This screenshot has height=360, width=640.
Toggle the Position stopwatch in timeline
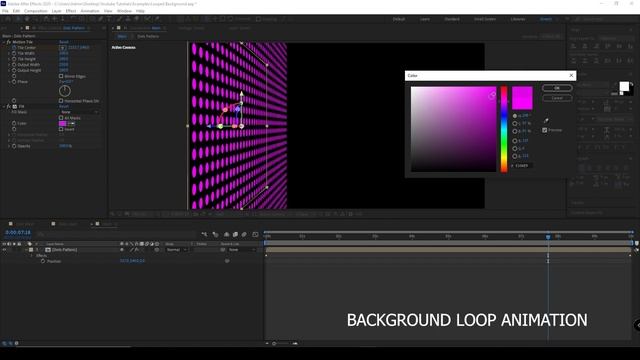click(x=43, y=261)
